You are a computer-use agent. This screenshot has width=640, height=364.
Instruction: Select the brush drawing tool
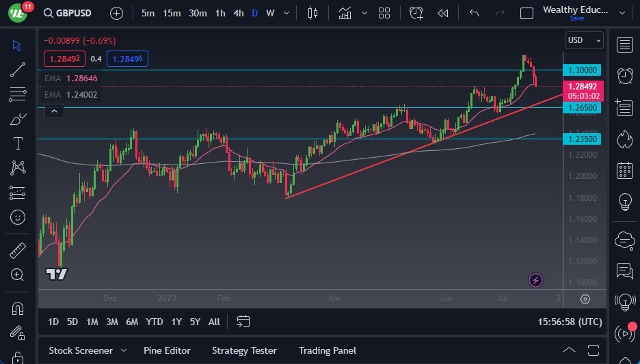pyautogui.click(x=18, y=120)
